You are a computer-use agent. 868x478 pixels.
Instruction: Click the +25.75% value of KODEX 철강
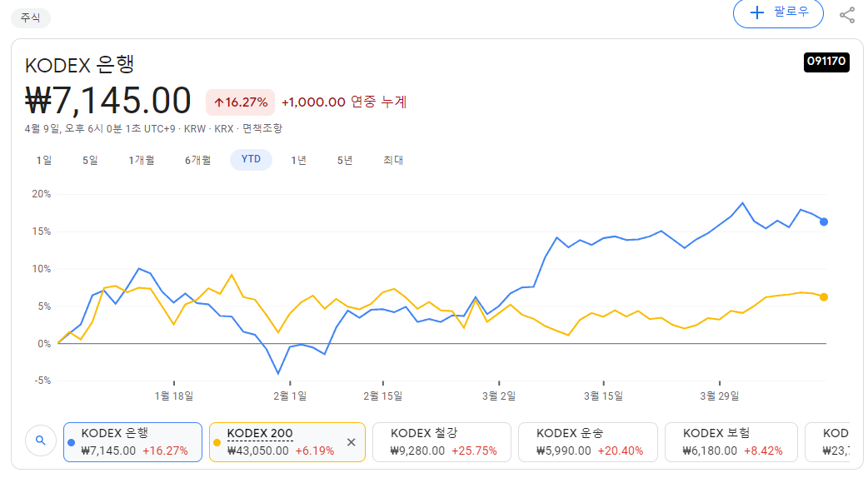(474, 451)
